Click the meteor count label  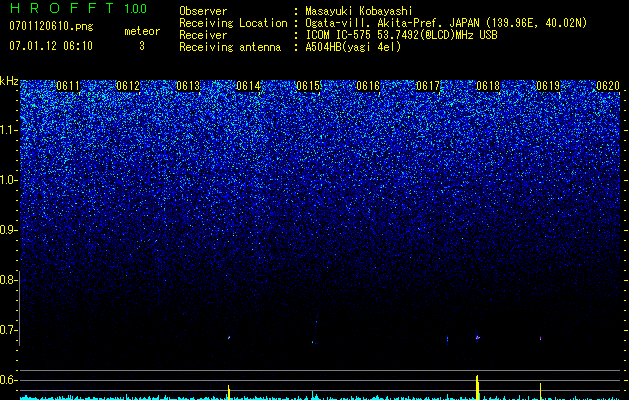tap(142, 31)
